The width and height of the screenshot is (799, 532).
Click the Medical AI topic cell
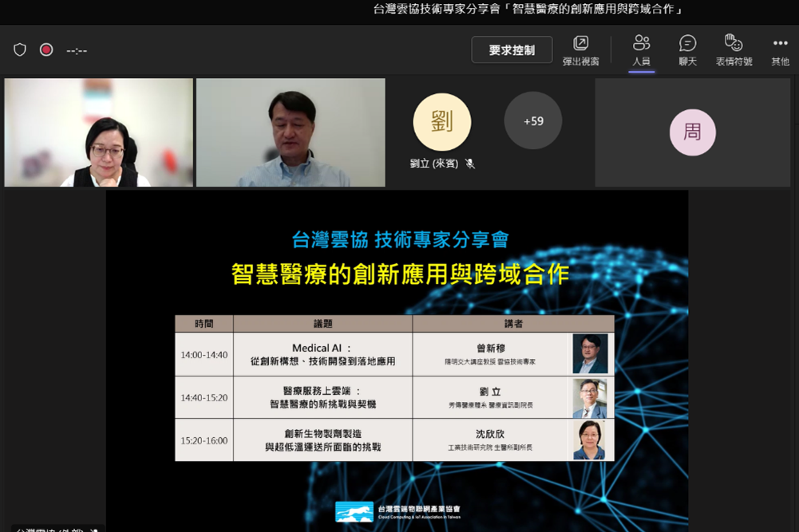(323, 355)
